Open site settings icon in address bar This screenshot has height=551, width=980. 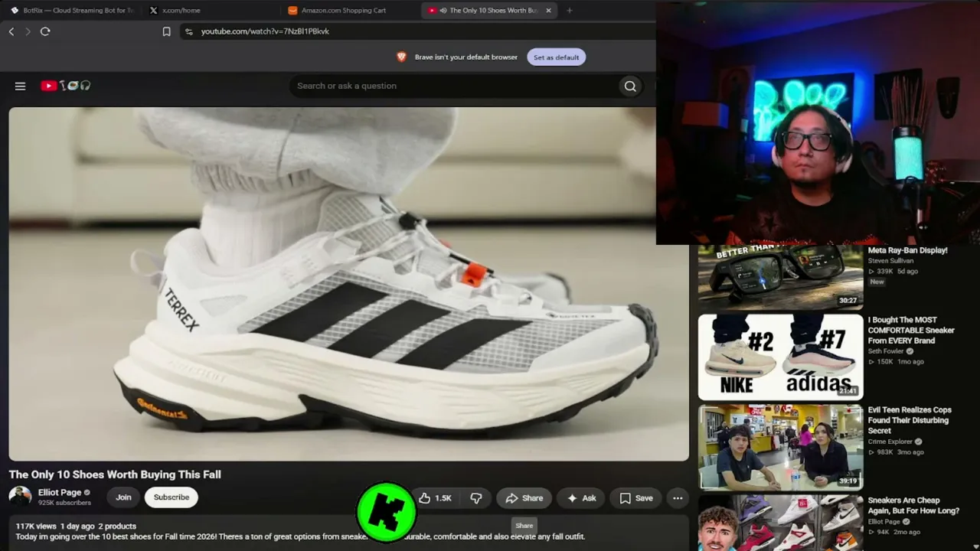[189, 31]
